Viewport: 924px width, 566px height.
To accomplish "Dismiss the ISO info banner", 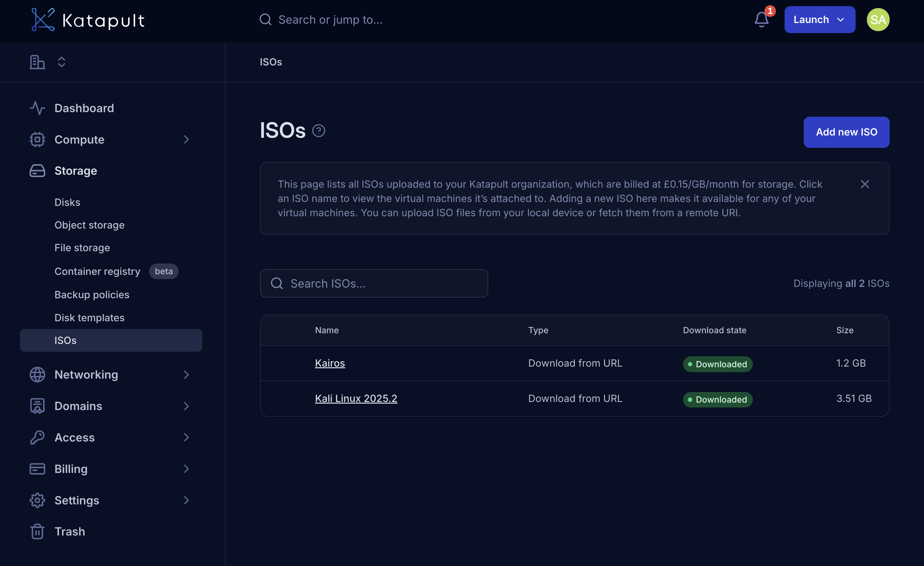I will coord(865,184).
